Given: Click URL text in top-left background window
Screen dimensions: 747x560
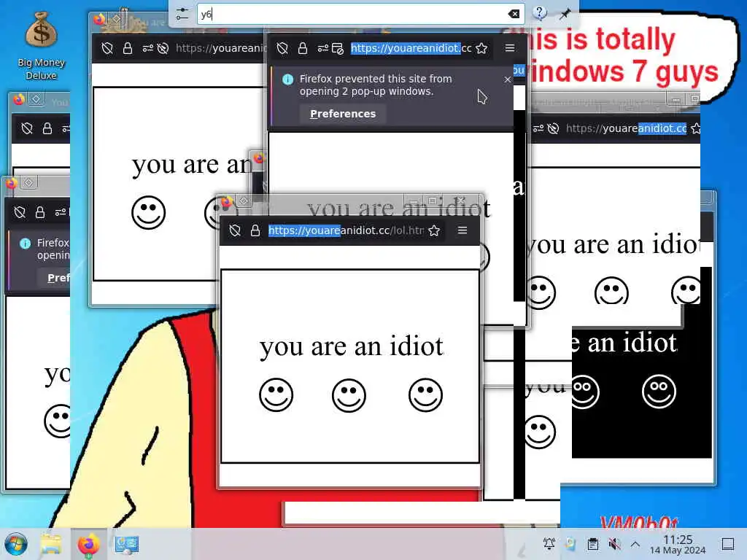Looking at the screenshot, I should (220, 48).
